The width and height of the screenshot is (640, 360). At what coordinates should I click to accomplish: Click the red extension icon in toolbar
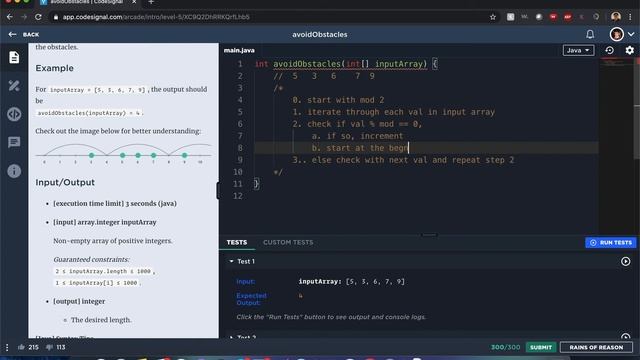[553, 17]
